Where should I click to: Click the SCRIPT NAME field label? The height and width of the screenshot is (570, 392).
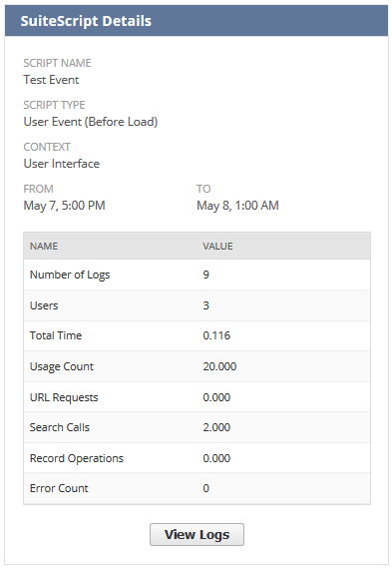pos(58,63)
